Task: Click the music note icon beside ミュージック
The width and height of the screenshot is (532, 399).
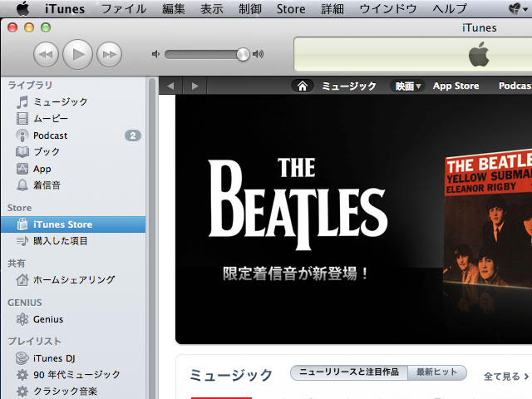Action: (22, 101)
